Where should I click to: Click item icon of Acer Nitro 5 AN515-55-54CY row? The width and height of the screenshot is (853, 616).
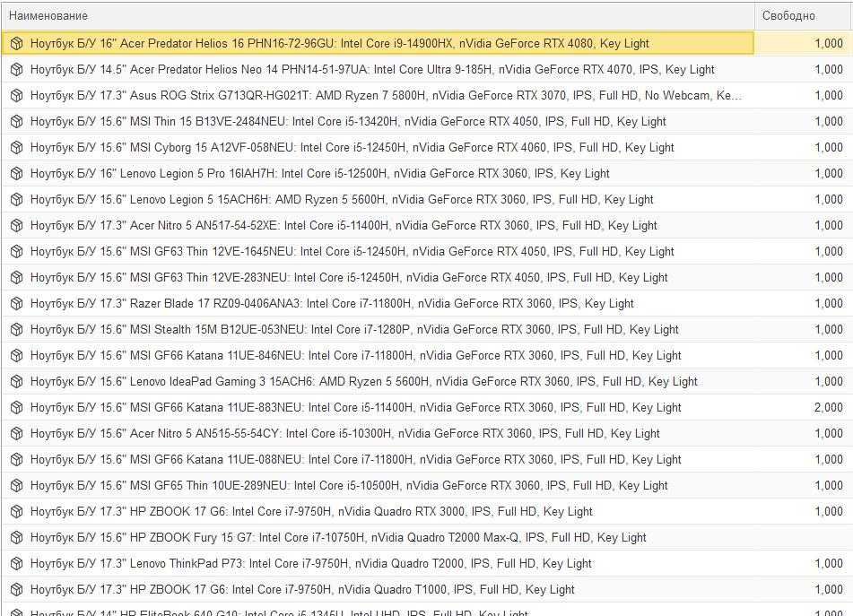(x=17, y=434)
